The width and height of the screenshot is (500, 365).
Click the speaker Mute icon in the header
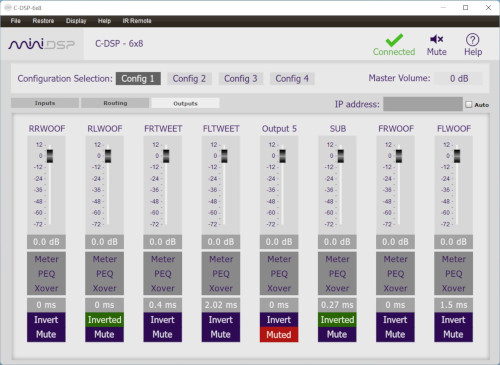[x=436, y=39]
